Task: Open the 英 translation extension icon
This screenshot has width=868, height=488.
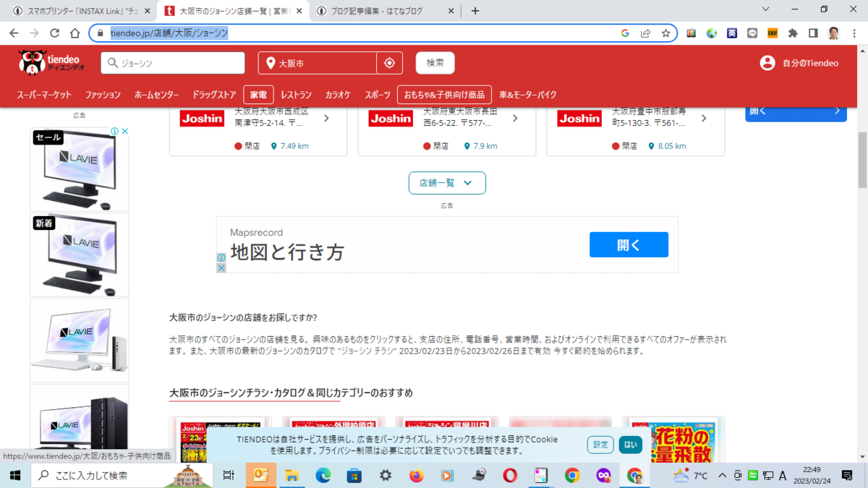Action: (732, 33)
